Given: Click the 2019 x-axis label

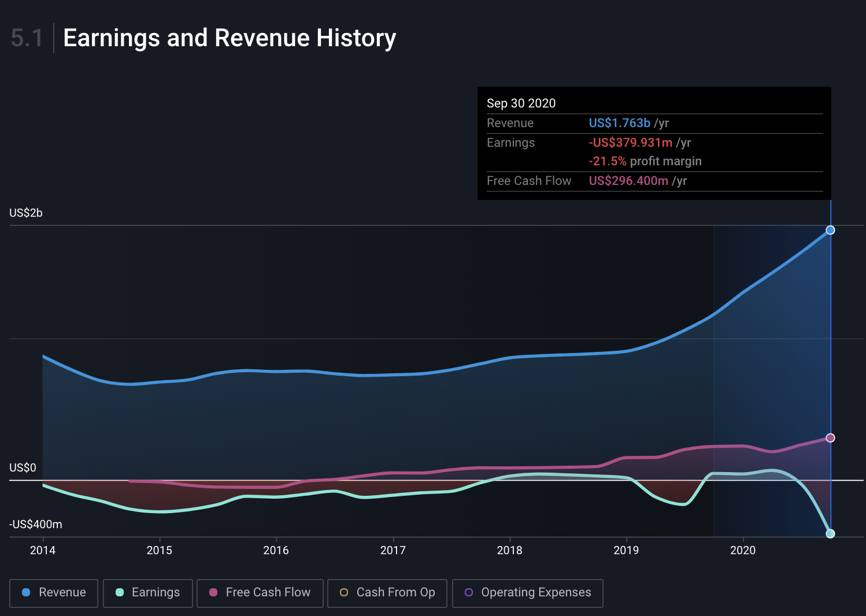Looking at the screenshot, I should pos(626,550).
